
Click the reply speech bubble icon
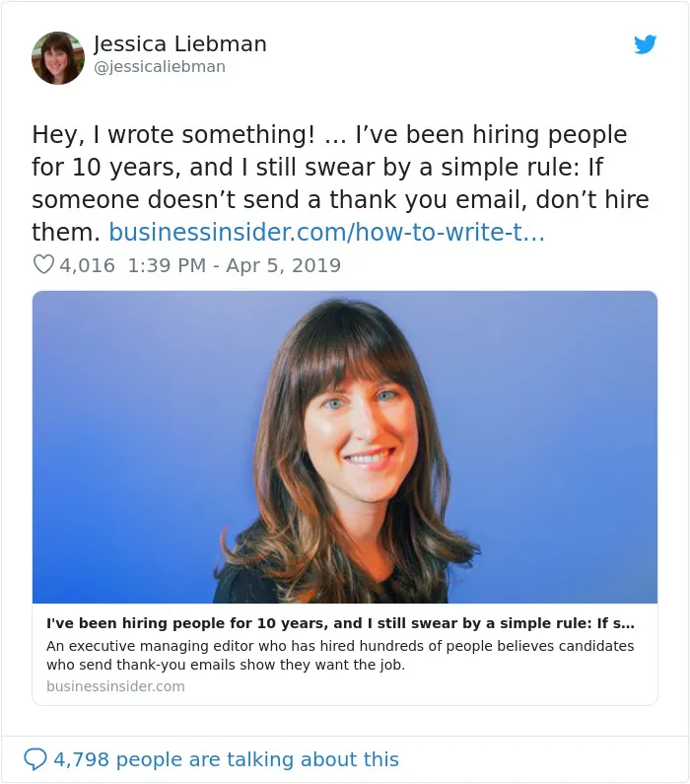point(34,759)
